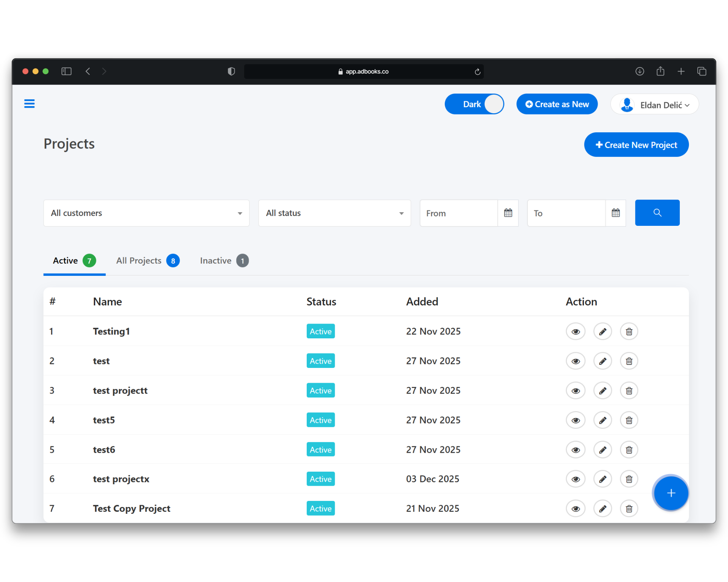Delete test5 project with trash icon
Image resolution: width=728 pixels, height=582 pixels.
point(629,420)
